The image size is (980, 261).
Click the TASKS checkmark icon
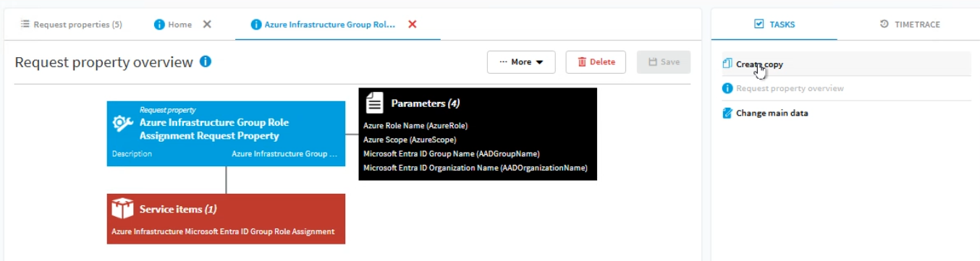pyautogui.click(x=759, y=25)
